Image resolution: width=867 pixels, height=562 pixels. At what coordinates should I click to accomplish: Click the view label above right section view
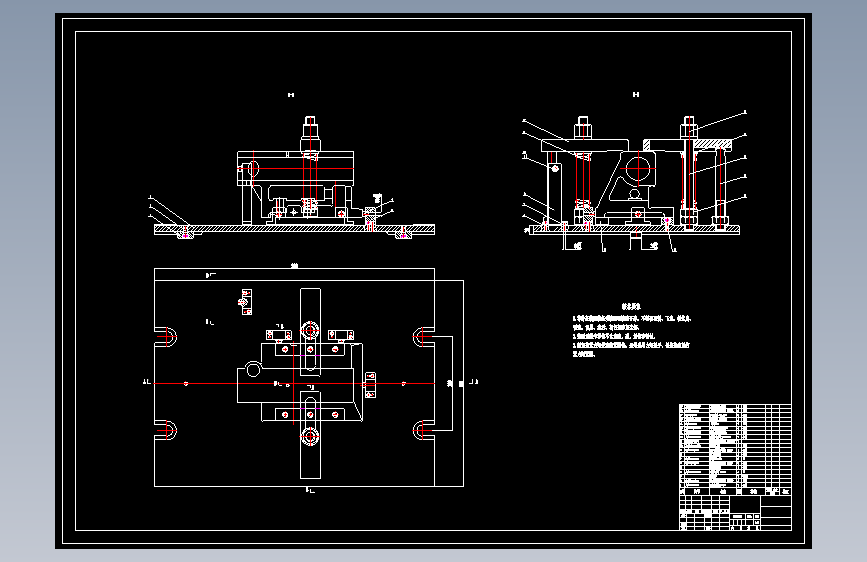[x=636, y=95]
